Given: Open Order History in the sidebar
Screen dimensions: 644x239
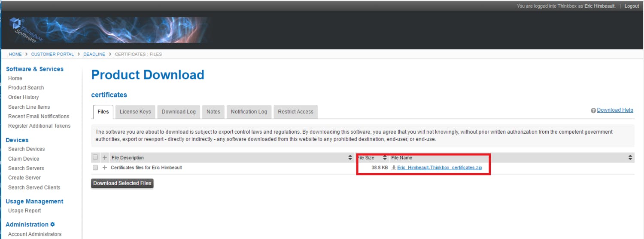Looking at the screenshot, I should [x=24, y=97].
